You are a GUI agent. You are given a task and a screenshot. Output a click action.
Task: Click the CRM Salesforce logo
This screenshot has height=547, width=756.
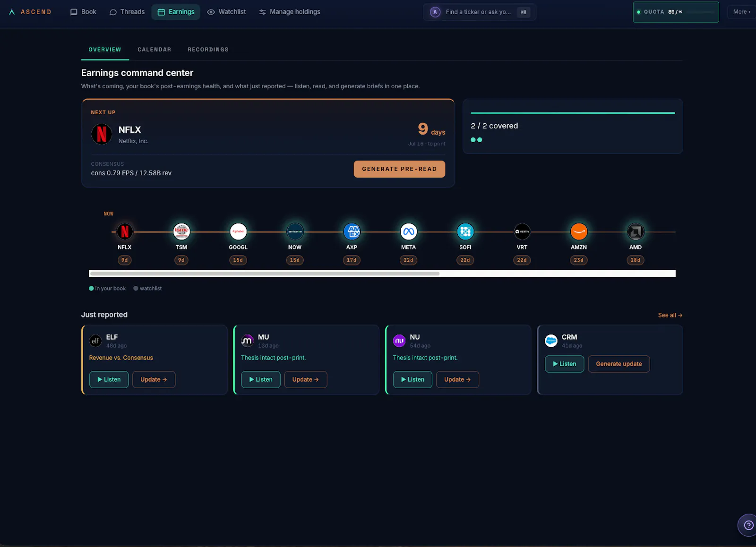coord(551,341)
